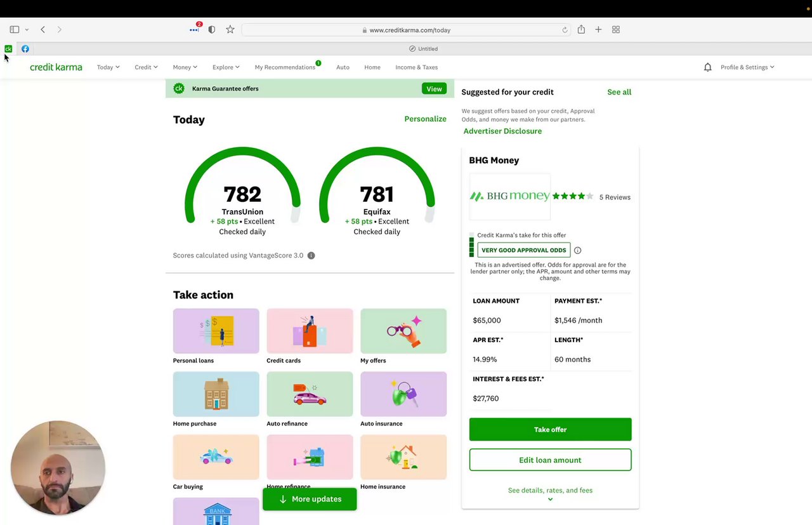This screenshot has height=525, width=812.
Task: Click the Karma Guarantee ck badge icon
Action: (x=179, y=88)
